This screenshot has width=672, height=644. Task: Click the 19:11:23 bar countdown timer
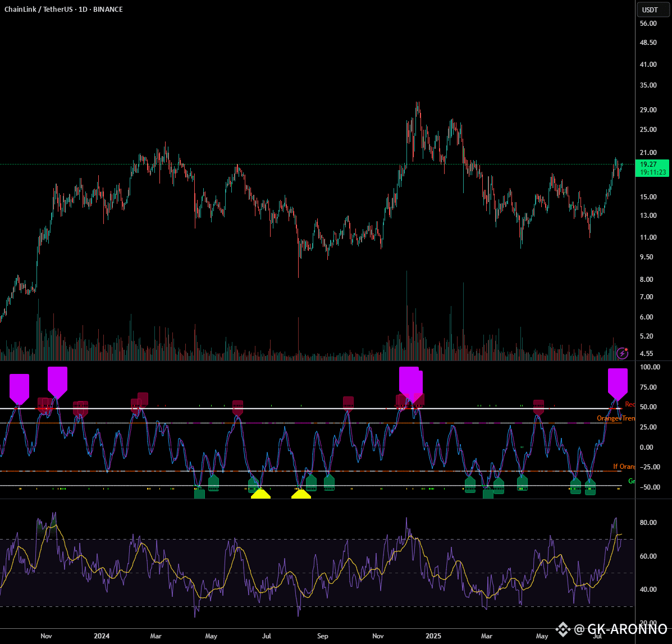[653, 172]
